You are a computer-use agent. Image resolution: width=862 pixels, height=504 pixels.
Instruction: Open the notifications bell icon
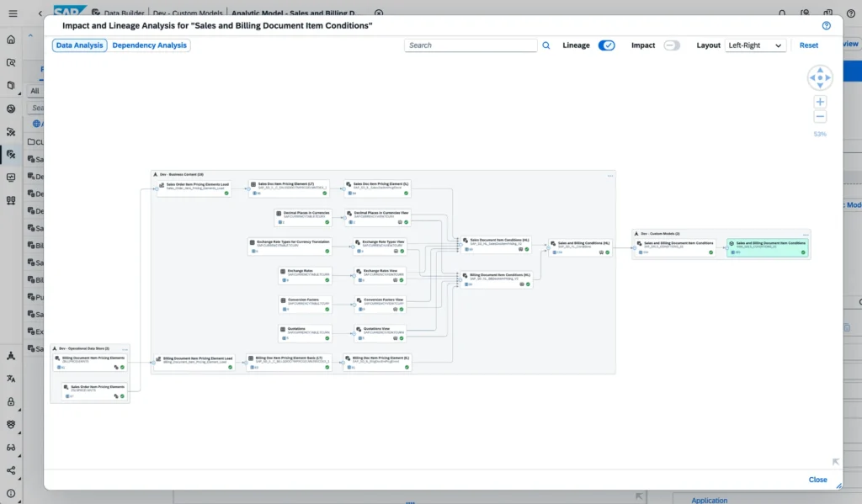[782, 13]
